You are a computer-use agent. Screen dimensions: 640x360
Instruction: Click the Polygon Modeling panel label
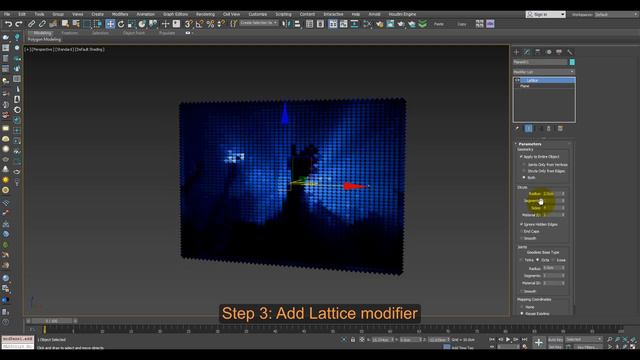[44, 40]
